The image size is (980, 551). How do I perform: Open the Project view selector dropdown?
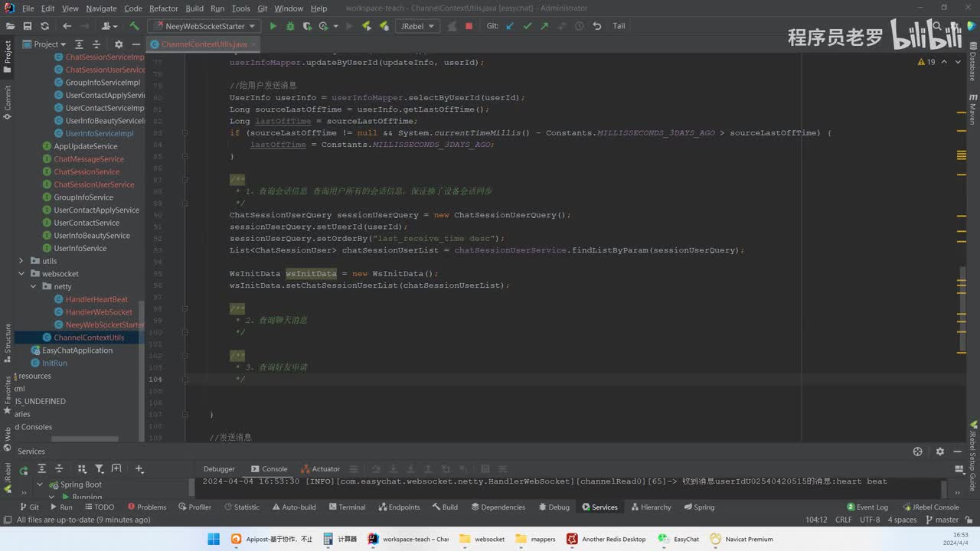click(x=44, y=44)
